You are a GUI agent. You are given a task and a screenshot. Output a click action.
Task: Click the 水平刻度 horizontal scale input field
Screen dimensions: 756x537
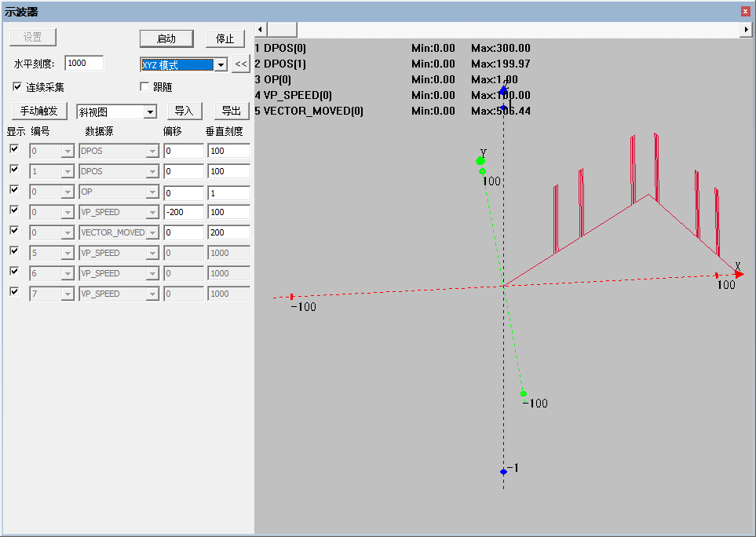84,63
